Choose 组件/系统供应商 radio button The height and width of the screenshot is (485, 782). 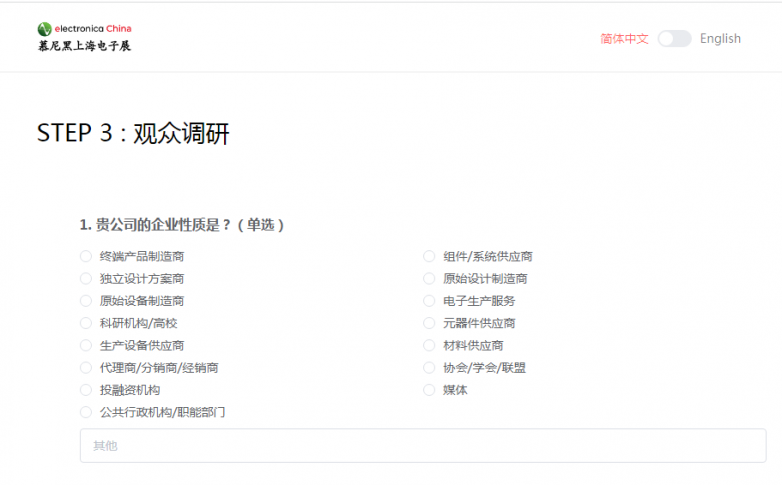429,257
